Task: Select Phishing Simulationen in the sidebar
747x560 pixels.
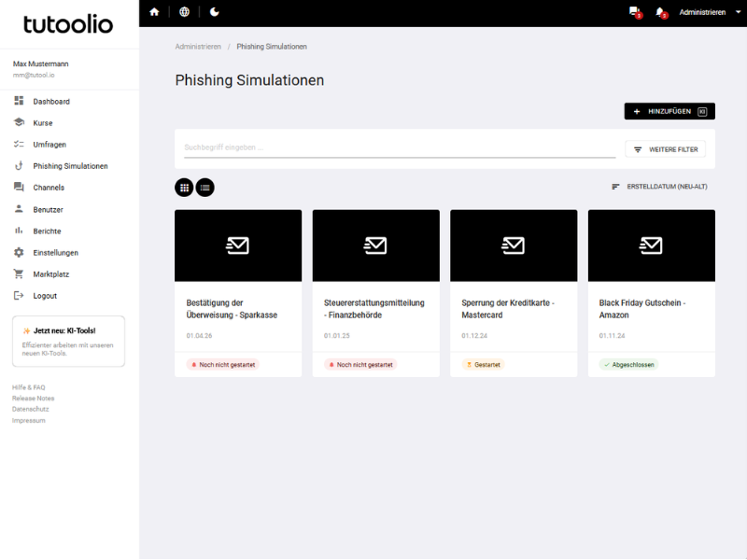Action: tap(69, 166)
